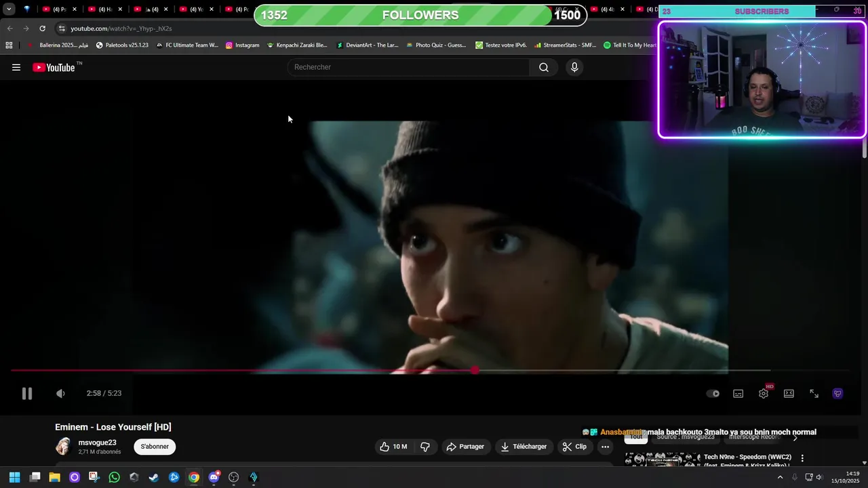Open the DeviantArt bookmark
Viewport: 868px width, 488px height.
368,45
